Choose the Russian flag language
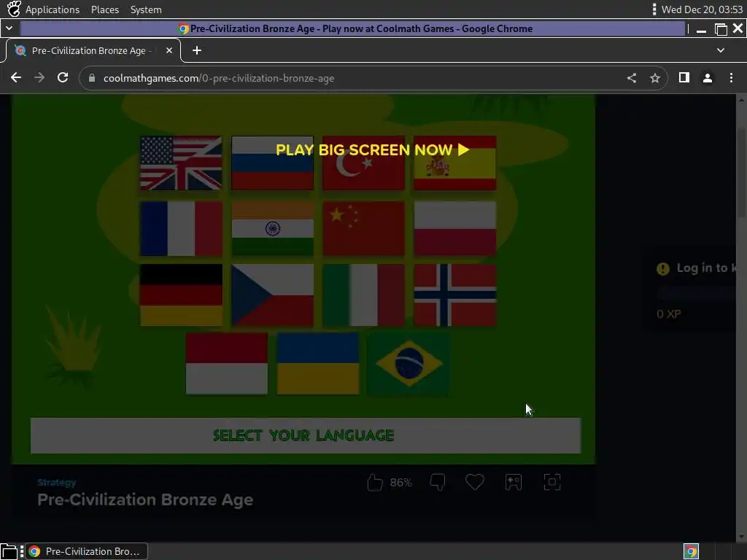 point(273,163)
